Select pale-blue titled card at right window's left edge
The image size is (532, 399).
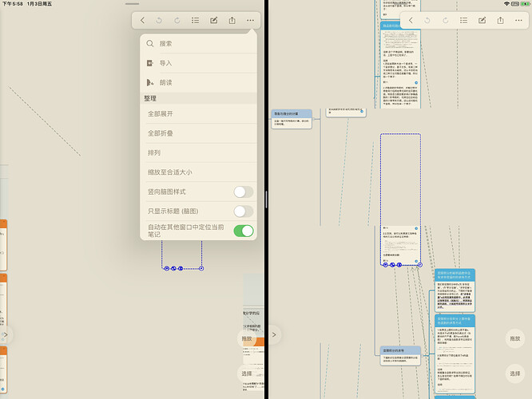(x=292, y=119)
